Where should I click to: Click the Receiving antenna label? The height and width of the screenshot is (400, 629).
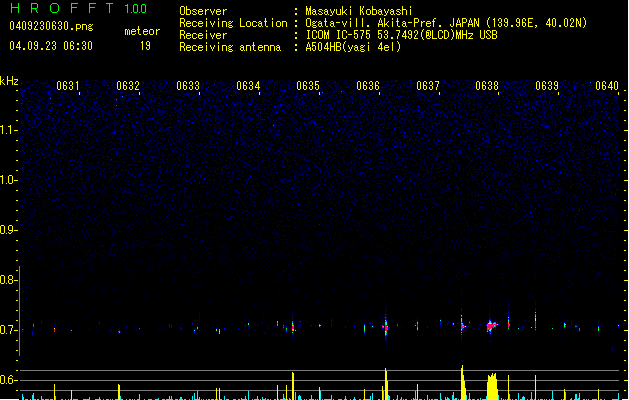click(x=230, y=47)
